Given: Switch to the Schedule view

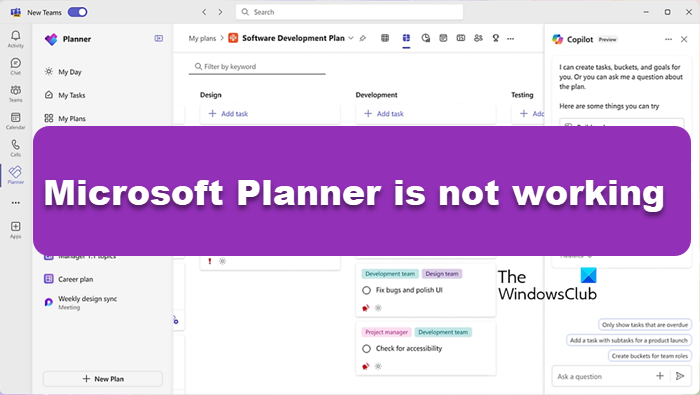Looking at the screenshot, I should 443,38.
